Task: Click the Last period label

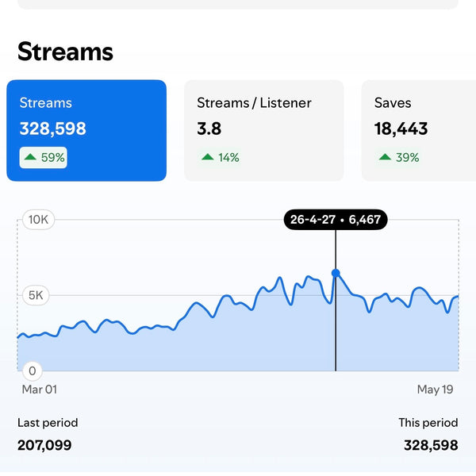Action: 48,423
